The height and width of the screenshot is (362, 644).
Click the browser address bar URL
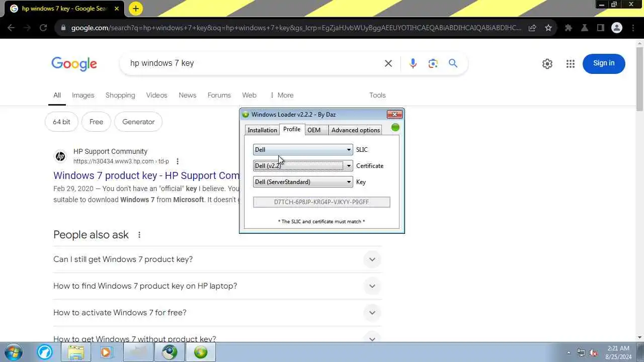[x=296, y=28]
